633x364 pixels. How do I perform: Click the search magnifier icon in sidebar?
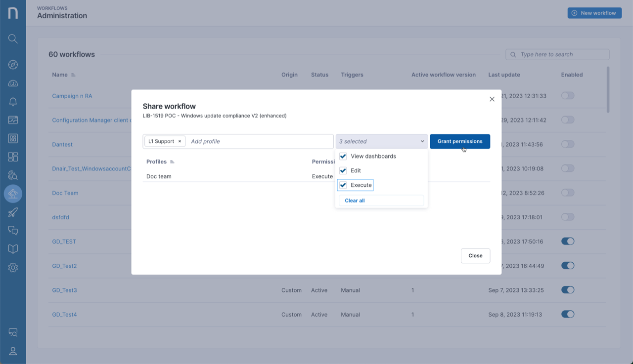pos(13,39)
